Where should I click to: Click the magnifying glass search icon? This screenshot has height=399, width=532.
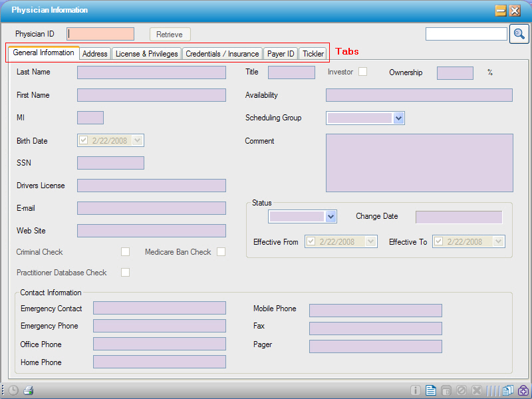tap(519, 34)
